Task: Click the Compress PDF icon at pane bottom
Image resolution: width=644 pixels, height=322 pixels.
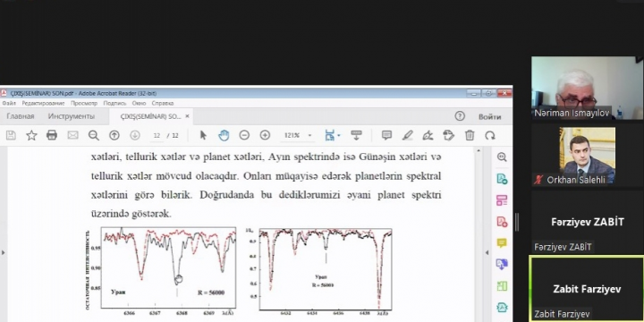Action: 502,307
